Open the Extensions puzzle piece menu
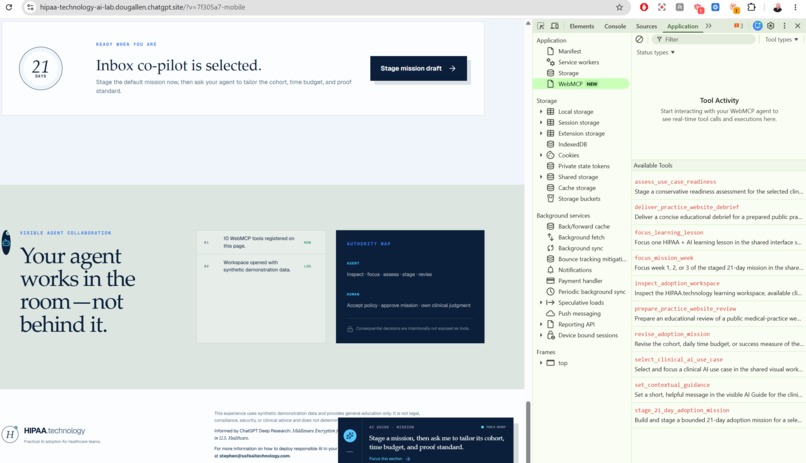 (752, 7)
